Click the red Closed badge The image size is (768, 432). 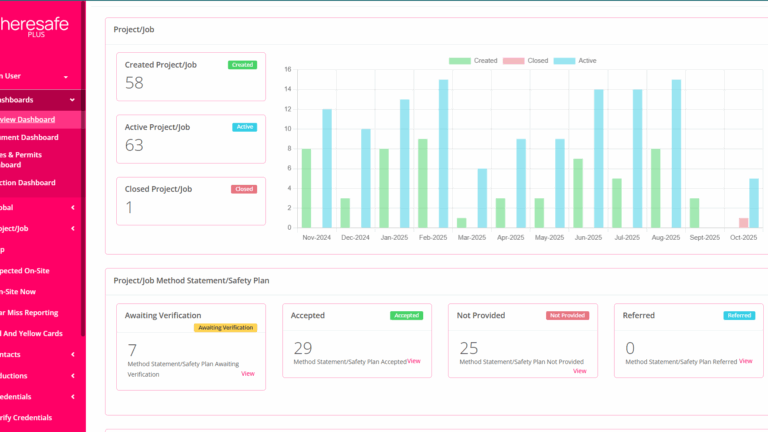pyautogui.click(x=244, y=189)
